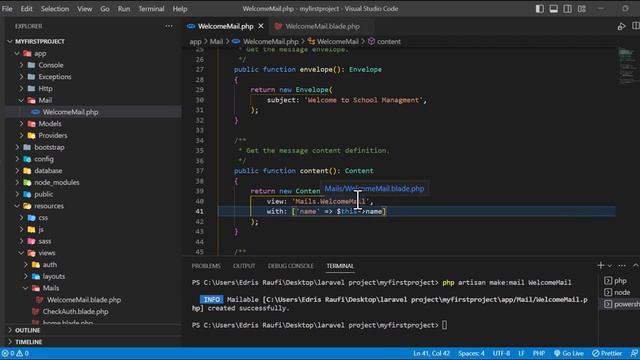
Task: Click the split editor icon
Action: (x=636, y=26)
